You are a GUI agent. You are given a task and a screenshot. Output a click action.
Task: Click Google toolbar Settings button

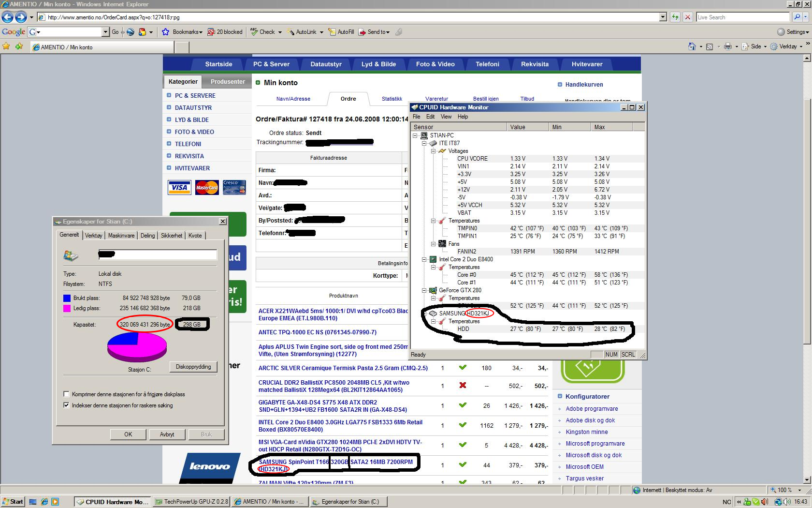[793, 32]
